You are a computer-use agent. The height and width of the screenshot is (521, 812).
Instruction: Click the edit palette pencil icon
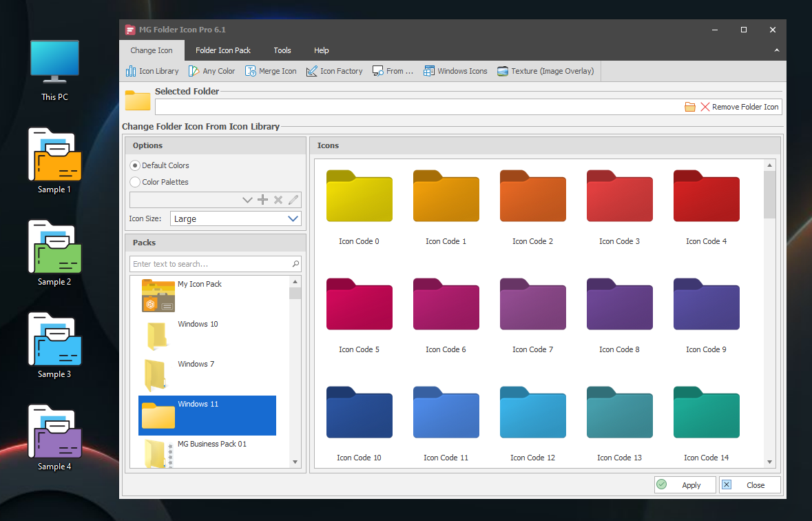coord(293,200)
